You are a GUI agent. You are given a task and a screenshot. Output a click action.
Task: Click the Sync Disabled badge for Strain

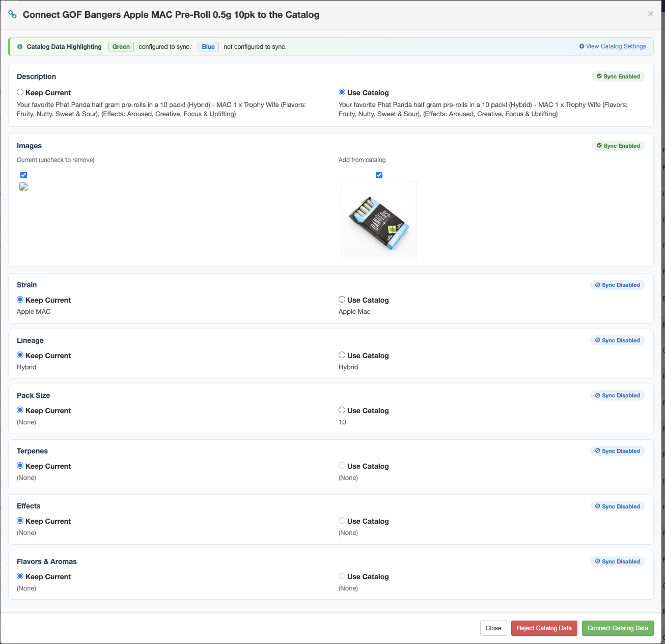618,285
